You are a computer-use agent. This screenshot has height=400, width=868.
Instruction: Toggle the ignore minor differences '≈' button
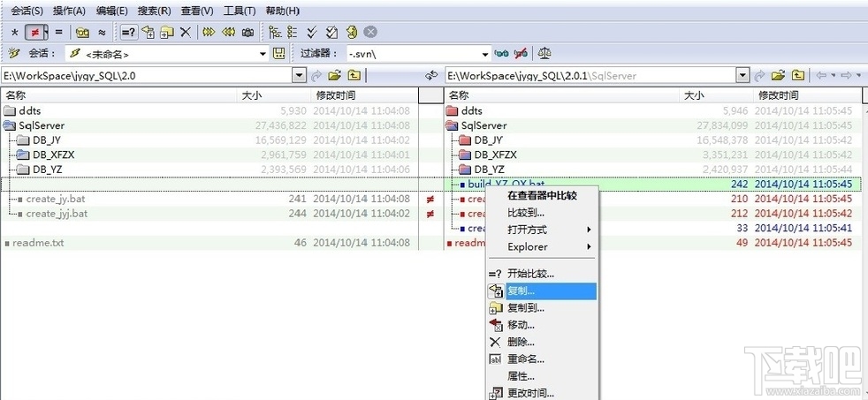[x=102, y=32]
